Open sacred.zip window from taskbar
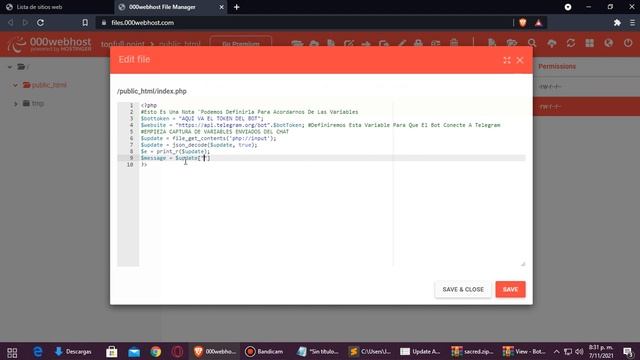 pyautogui.click(x=472, y=352)
